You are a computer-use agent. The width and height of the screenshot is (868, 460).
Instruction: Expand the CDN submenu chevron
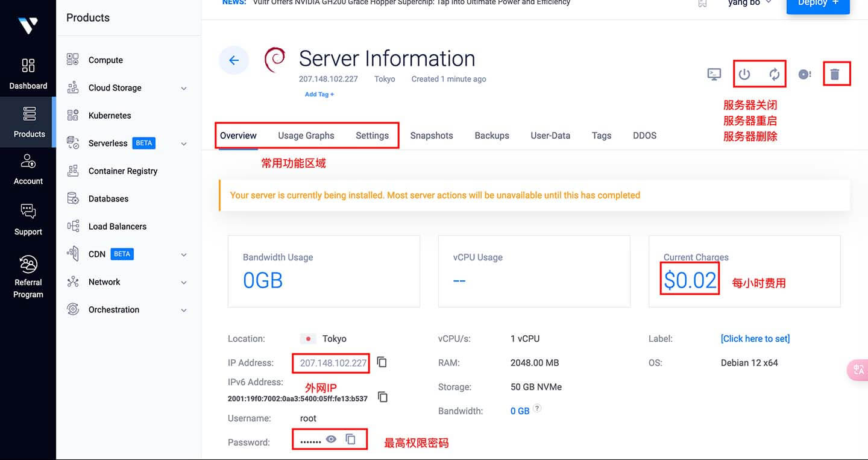point(184,254)
